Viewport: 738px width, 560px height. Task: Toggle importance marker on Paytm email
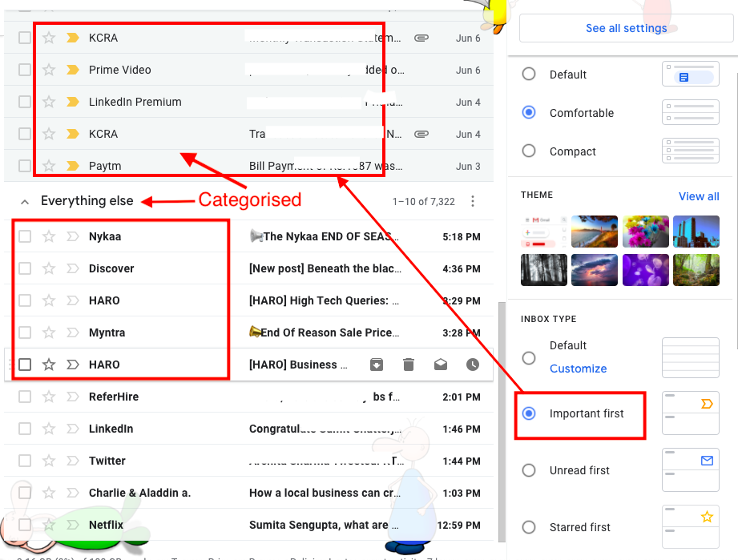(x=72, y=166)
